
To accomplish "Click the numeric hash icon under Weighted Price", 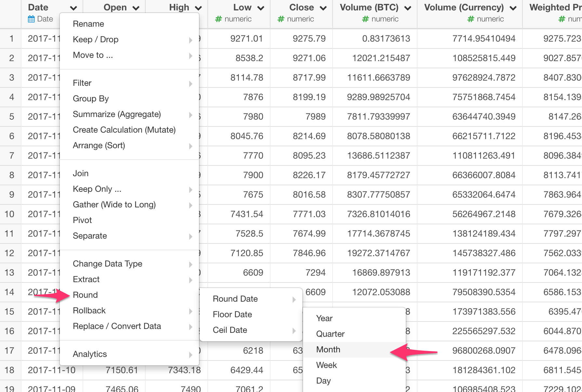I will (562, 19).
